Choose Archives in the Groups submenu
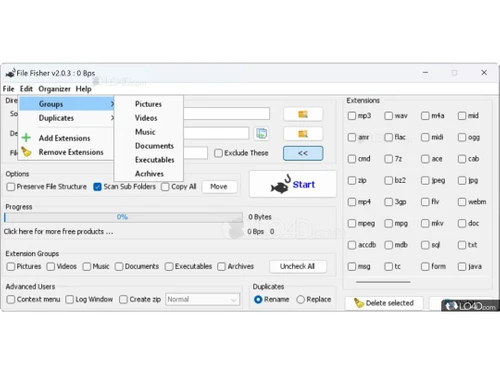The height and width of the screenshot is (375, 500). click(x=149, y=174)
